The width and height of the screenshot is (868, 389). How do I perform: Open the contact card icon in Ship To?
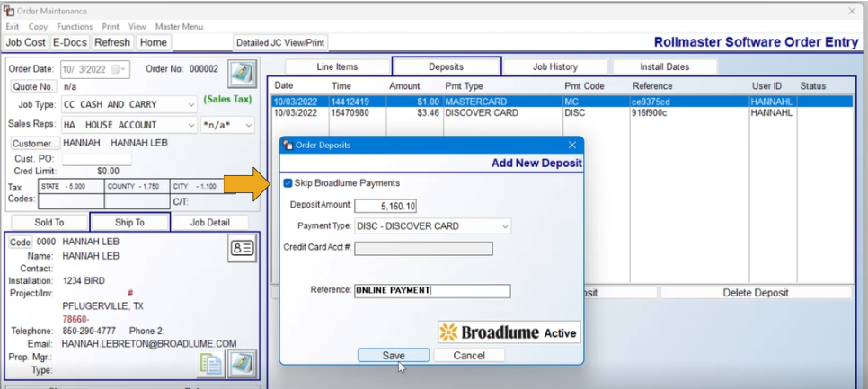tap(242, 249)
